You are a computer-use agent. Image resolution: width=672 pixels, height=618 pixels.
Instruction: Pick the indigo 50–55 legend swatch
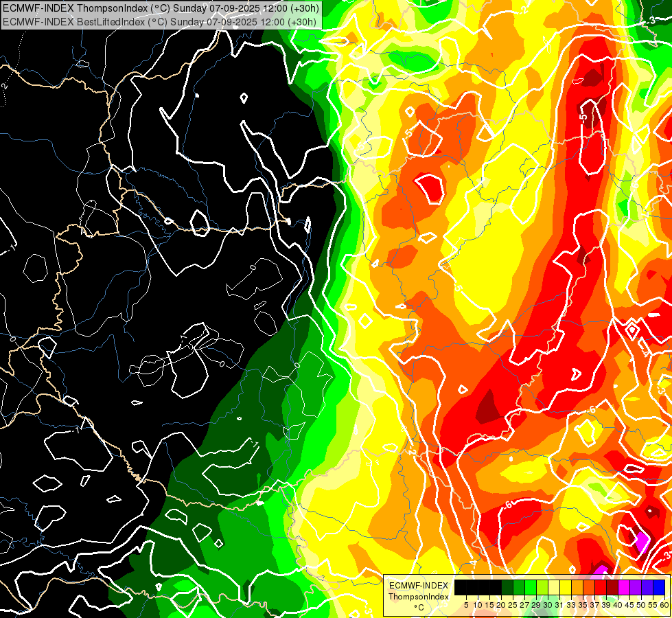[647, 587]
